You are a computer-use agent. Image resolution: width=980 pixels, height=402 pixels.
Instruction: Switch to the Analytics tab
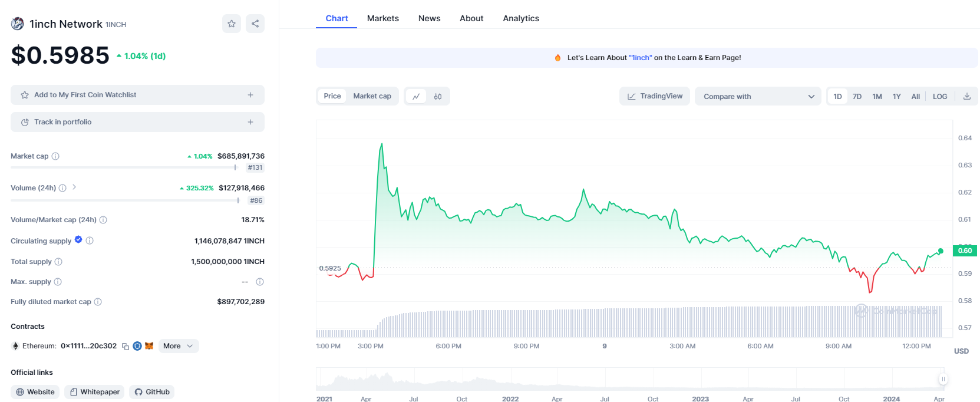pyautogui.click(x=520, y=18)
